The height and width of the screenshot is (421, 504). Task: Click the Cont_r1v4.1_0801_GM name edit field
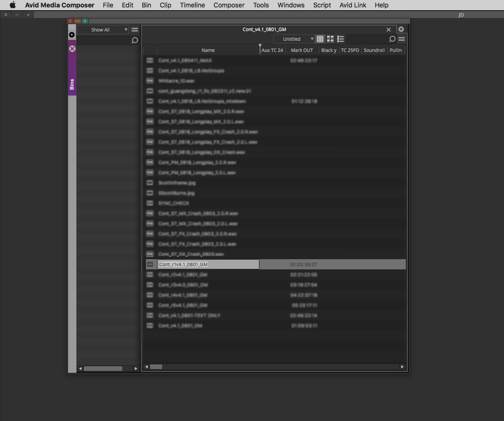(x=208, y=264)
